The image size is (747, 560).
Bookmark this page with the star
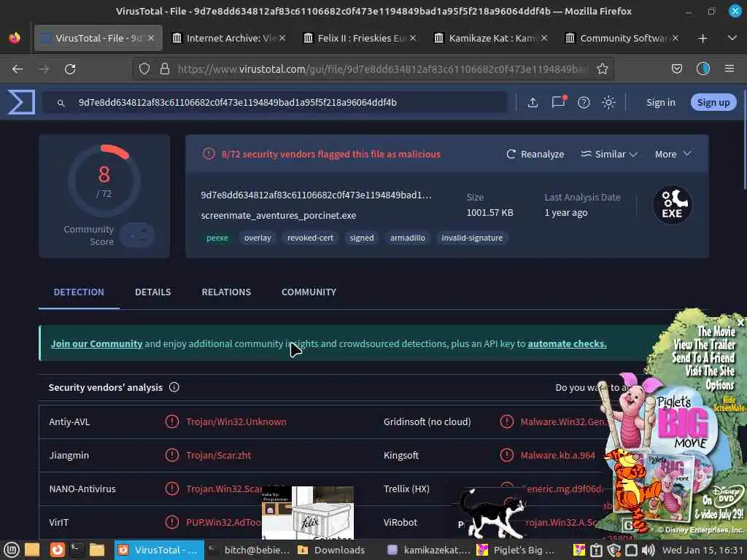(602, 69)
